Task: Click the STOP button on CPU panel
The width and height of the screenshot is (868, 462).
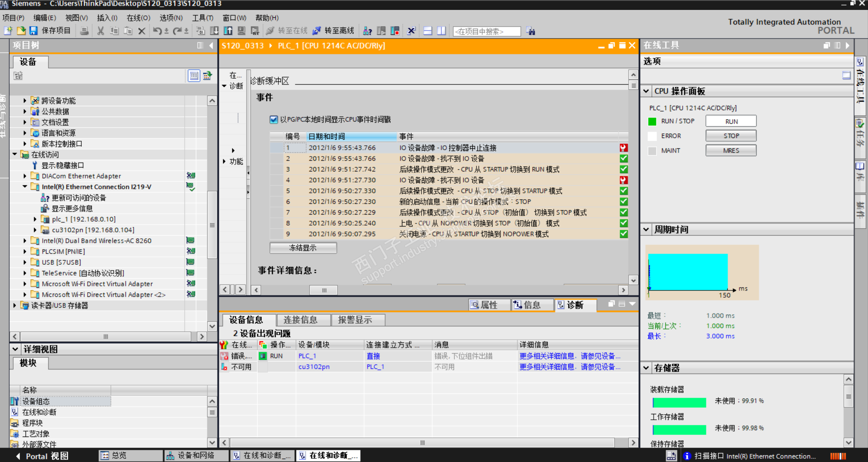Action: tap(731, 136)
